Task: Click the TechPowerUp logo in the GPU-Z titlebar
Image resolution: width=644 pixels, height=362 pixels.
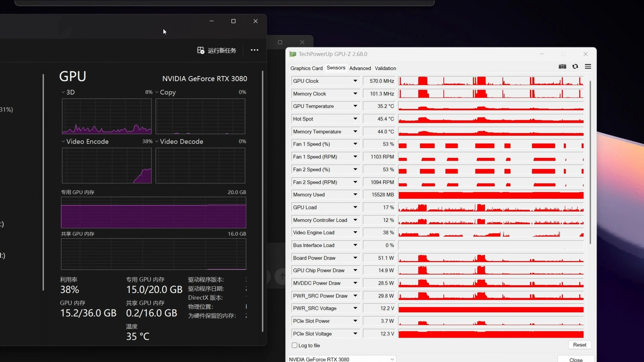Action: 292,54
